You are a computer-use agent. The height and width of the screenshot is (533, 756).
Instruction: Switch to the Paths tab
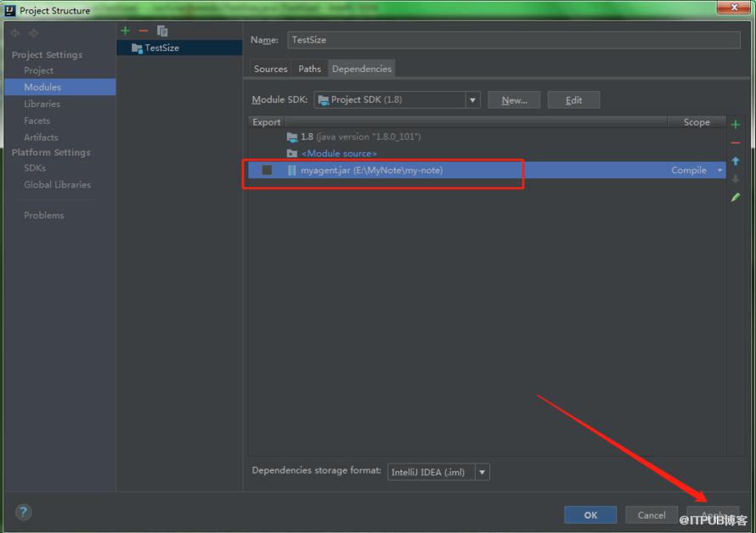[309, 69]
